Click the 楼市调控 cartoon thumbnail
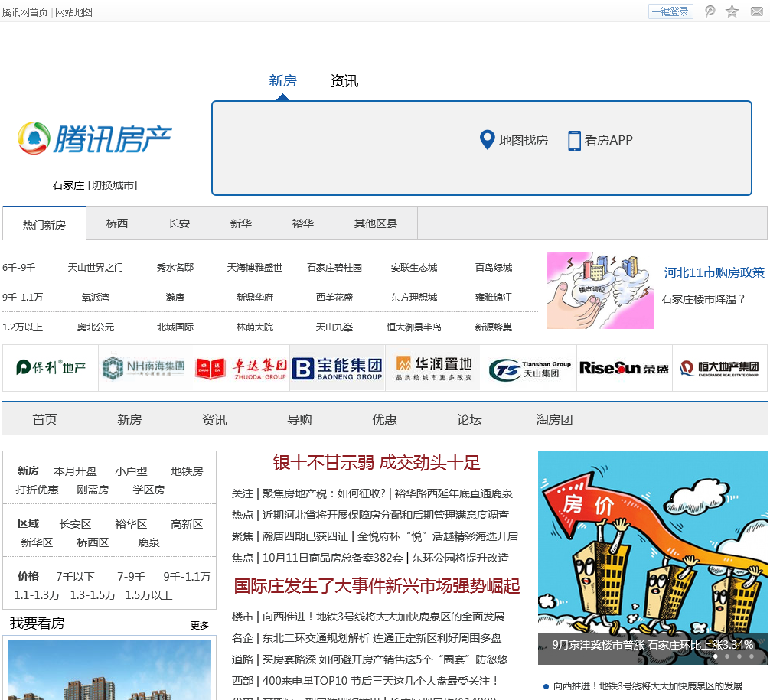Viewport: 770px width, 700px height. pos(599,291)
